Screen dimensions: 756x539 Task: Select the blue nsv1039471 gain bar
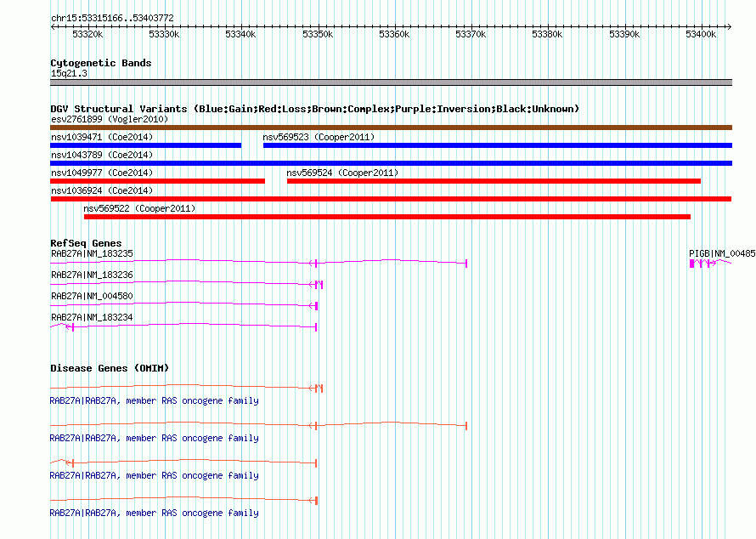145,145
